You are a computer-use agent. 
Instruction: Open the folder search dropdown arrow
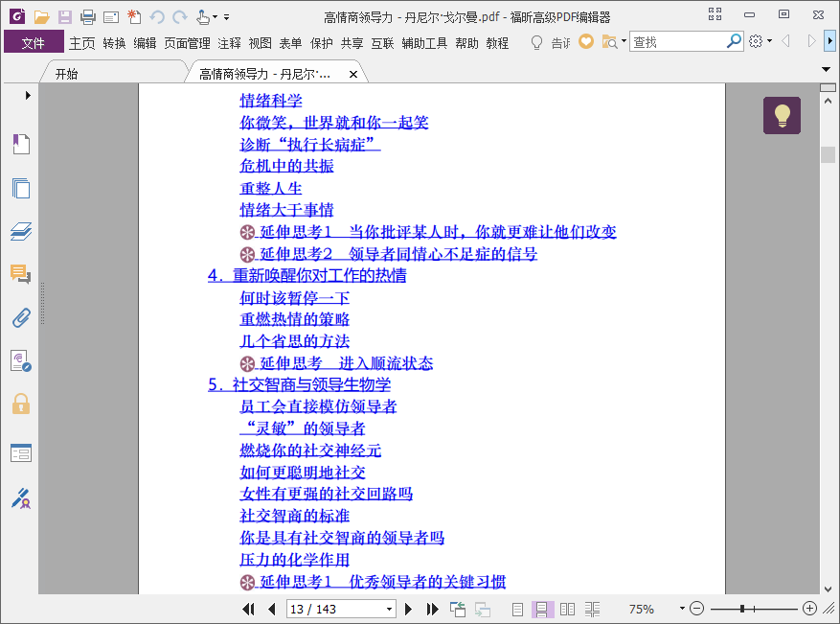tap(624, 41)
